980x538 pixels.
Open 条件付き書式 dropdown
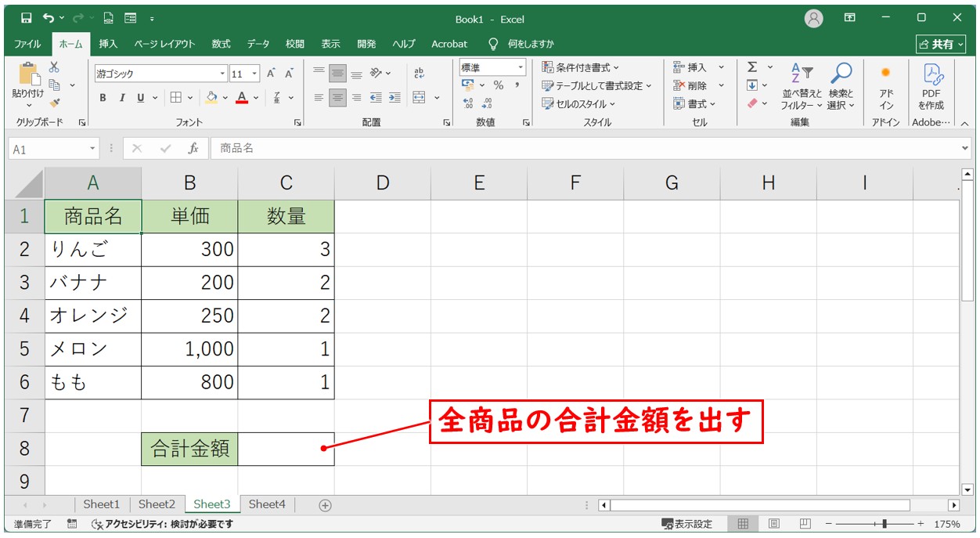click(580, 67)
